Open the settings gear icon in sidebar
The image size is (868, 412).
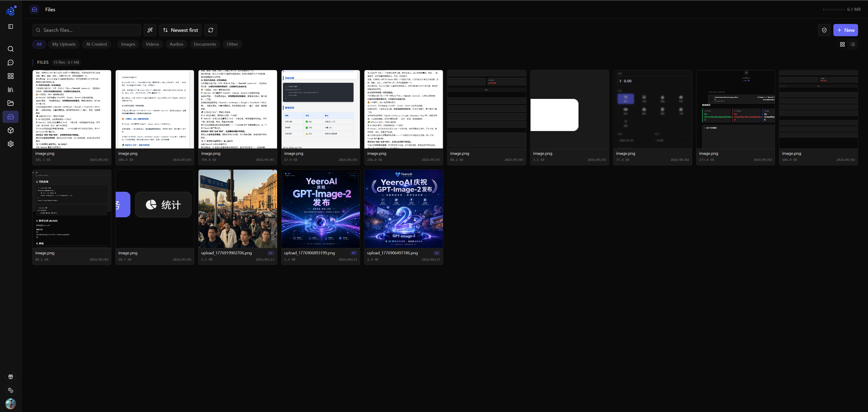[10, 144]
